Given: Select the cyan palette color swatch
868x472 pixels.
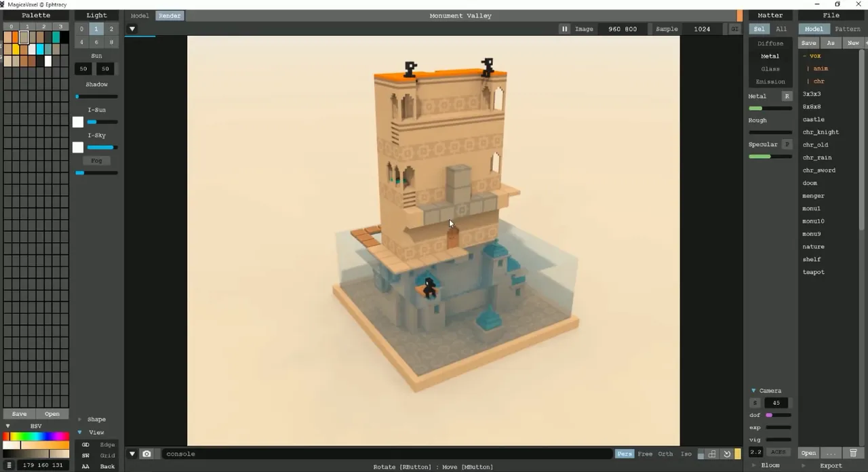Looking at the screenshot, I should pyautogui.click(x=40, y=49).
